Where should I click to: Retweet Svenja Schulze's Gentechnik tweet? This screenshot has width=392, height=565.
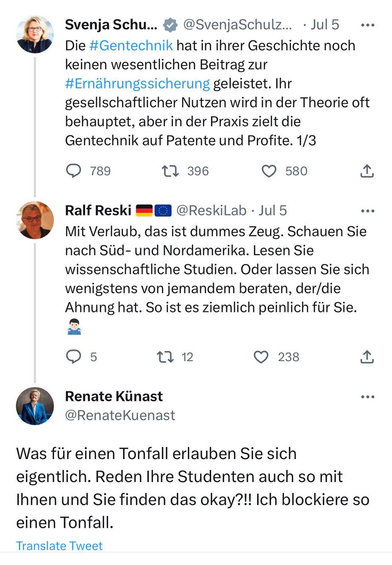coord(170,171)
